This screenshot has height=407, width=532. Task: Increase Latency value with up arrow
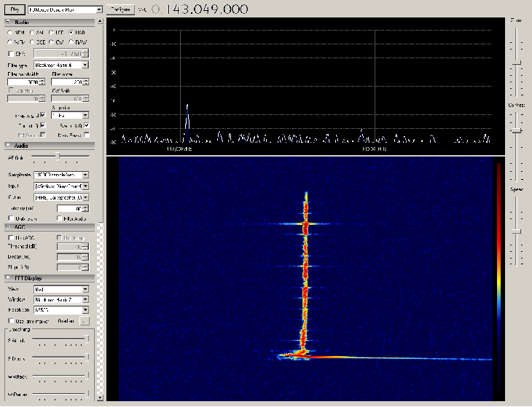click(x=85, y=205)
